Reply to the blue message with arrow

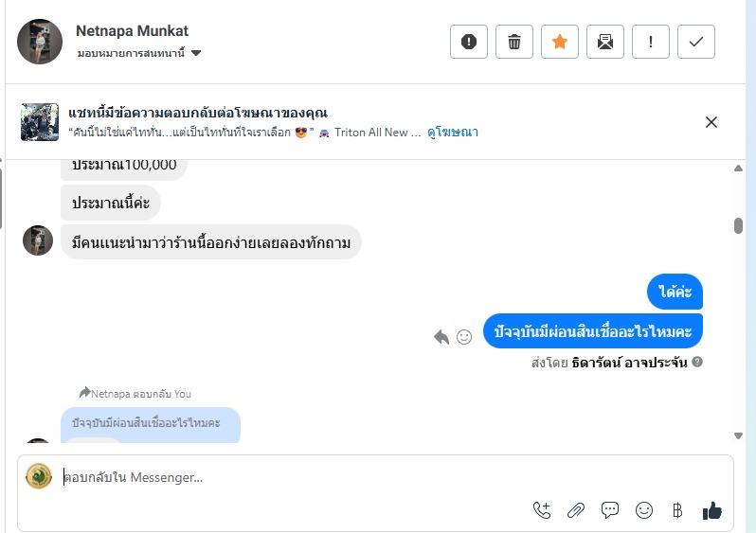coord(441,336)
